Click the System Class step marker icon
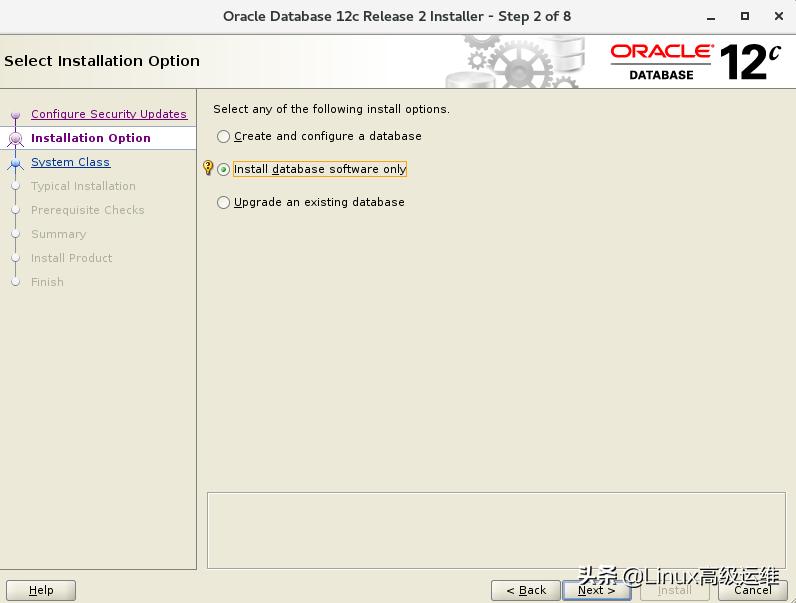Image resolution: width=796 pixels, height=603 pixels. (x=16, y=163)
